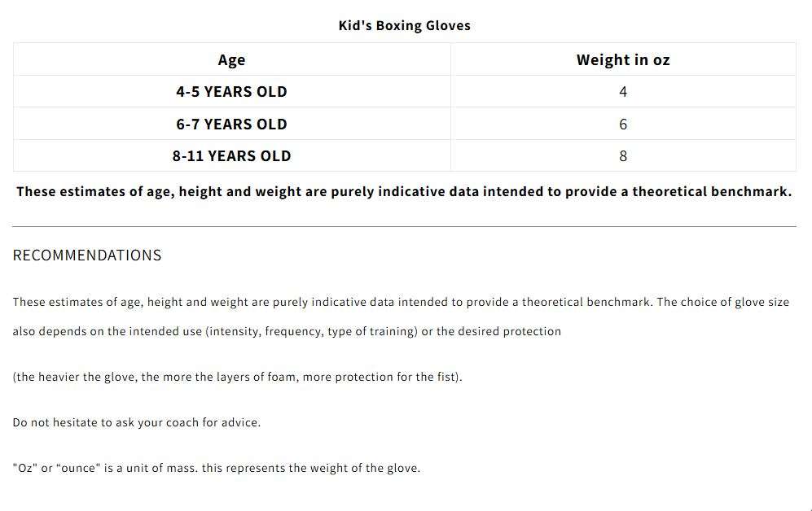Click the bold estimates disclaimer under table
Screen dimensions: 812x511
(x=404, y=192)
